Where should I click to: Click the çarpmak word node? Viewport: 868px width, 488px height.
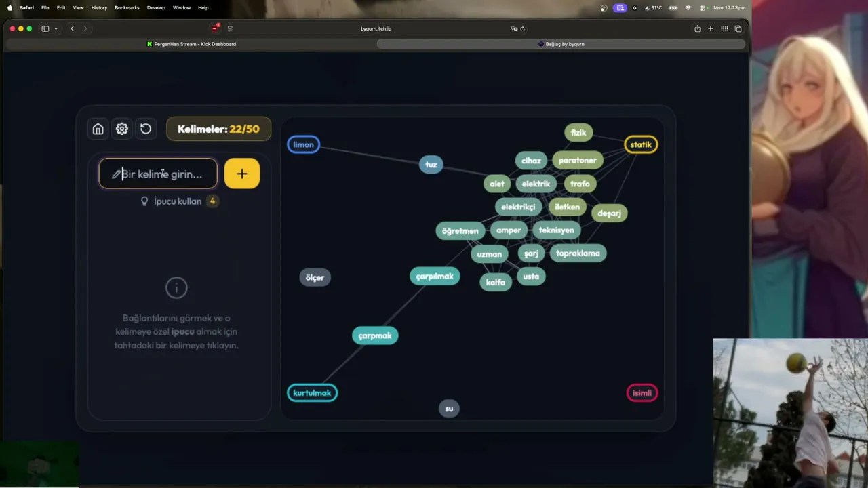(375, 336)
